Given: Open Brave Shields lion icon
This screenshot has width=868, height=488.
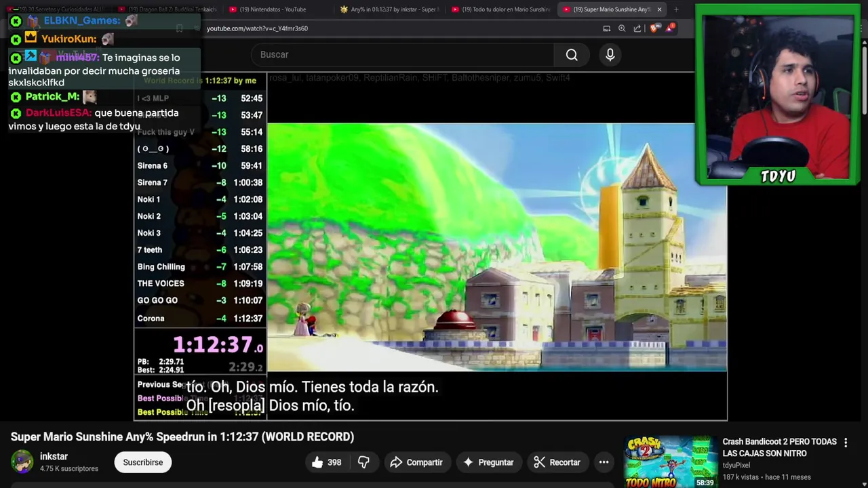Looking at the screenshot, I should point(653,28).
